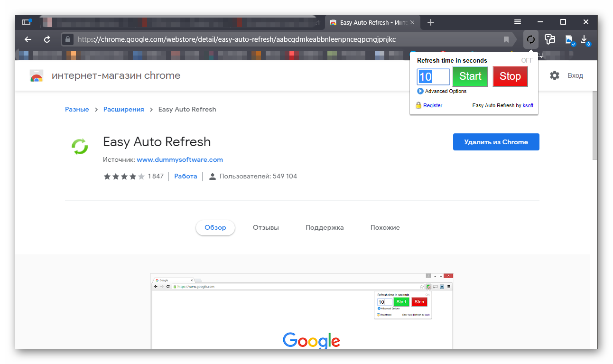613x364 pixels.
Task: Expand Advanced Options in the refresh popup
Action: [445, 91]
